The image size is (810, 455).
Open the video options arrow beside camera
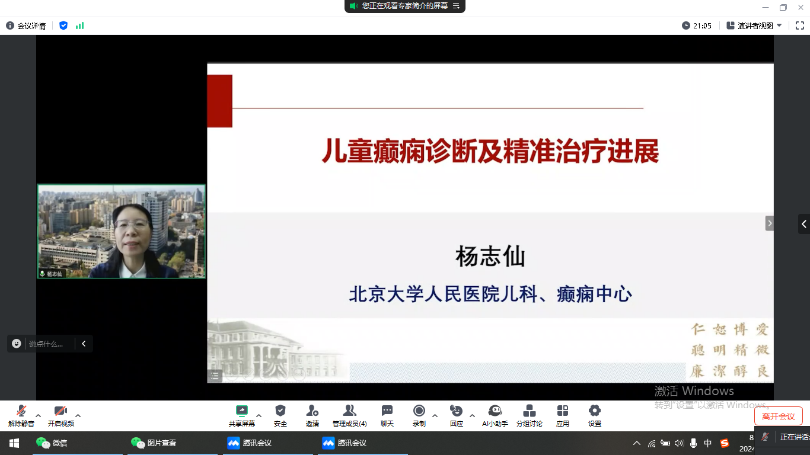pos(78,415)
